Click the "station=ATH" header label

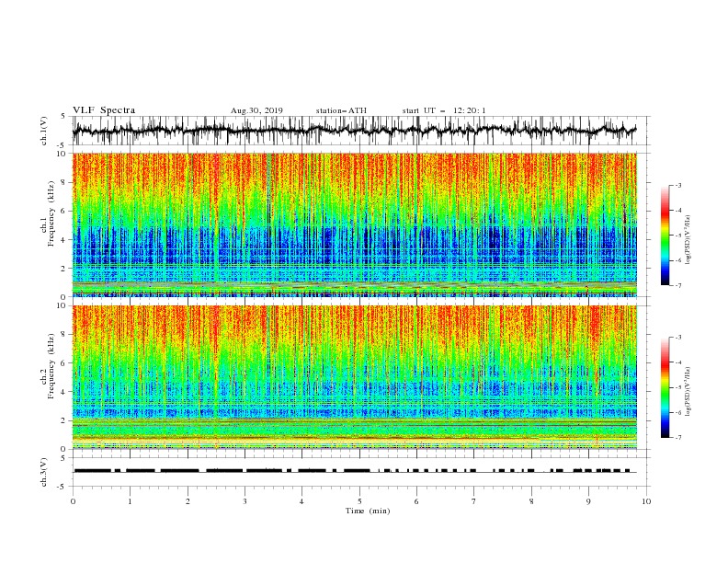pos(341,110)
